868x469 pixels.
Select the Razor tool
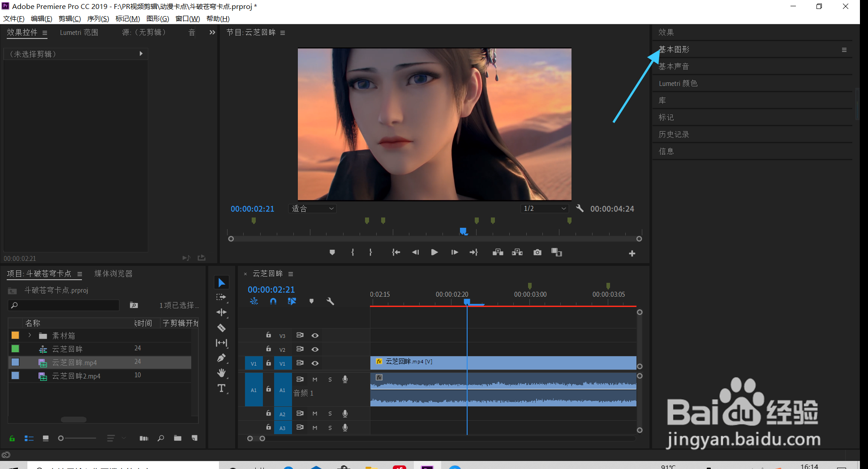click(x=221, y=328)
